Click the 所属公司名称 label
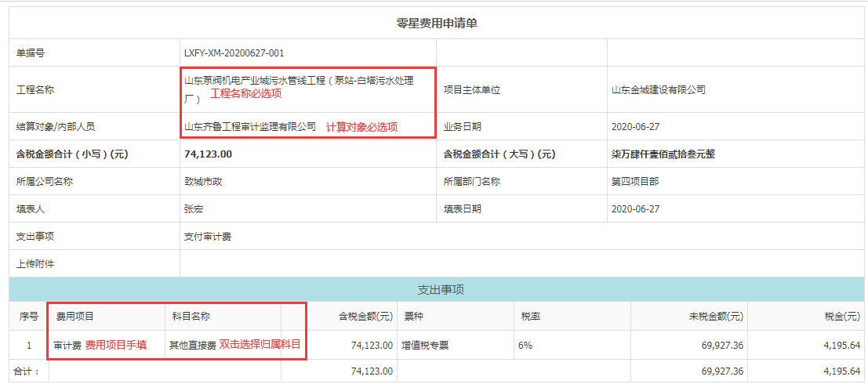The image size is (868, 384). (x=45, y=182)
